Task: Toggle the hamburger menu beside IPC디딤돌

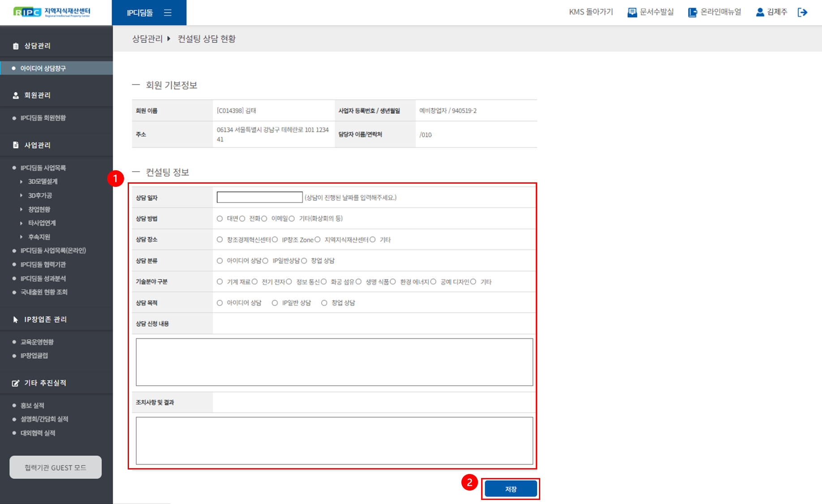Action: pos(168,13)
